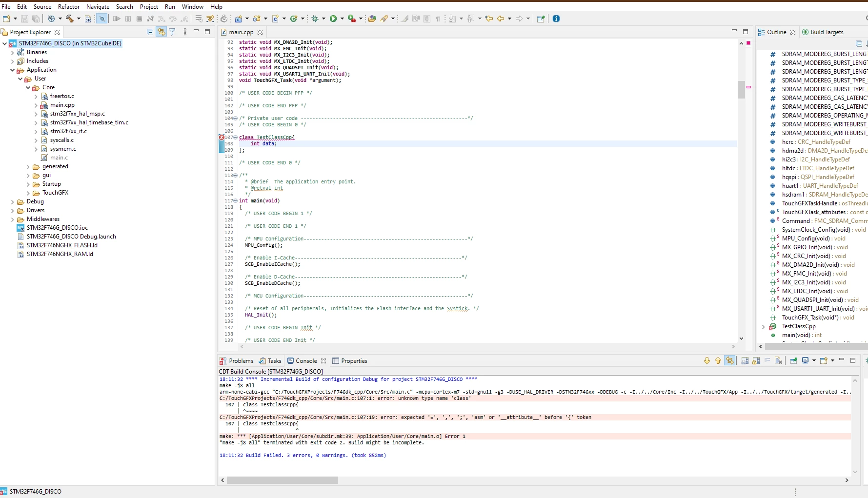The height and width of the screenshot is (498, 868).
Task: Toggle Link with Editor in Project Explorer
Action: pos(161,32)
